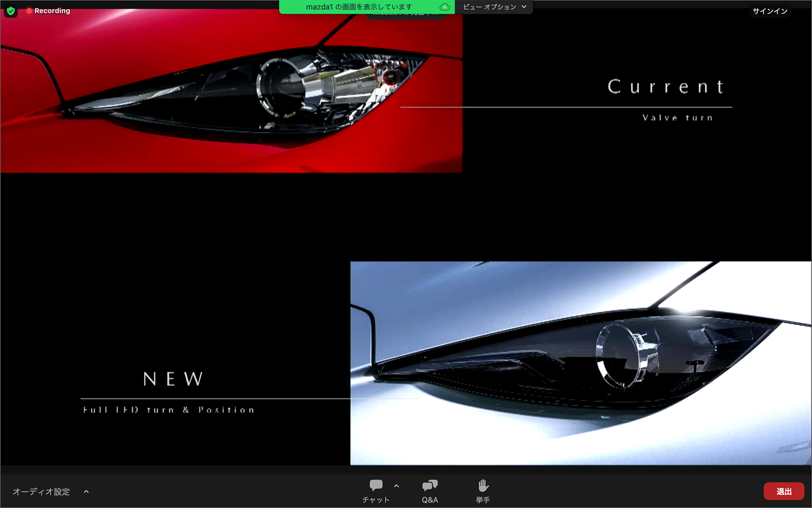Image resolution: width=812 pixels, height=508 pixels.
Task: Click the オーディオ設定 audio settings button
Action: click(x=41, y=491)
